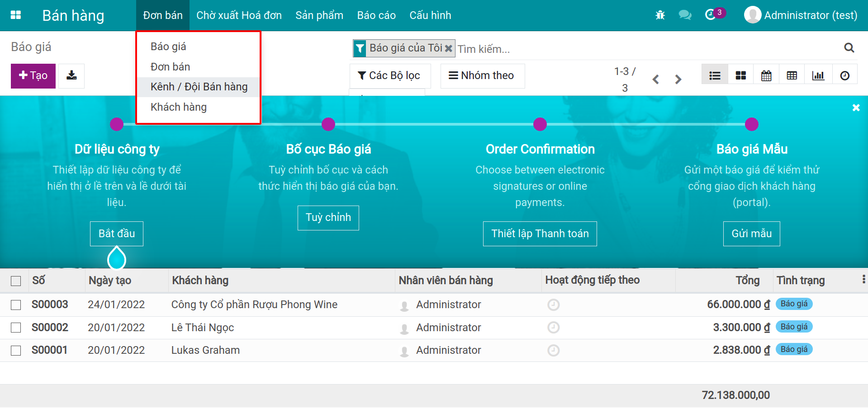This screenshot has height=408, width=868.
Task: Open the conversations chat icon
Action: click(685, 15)
